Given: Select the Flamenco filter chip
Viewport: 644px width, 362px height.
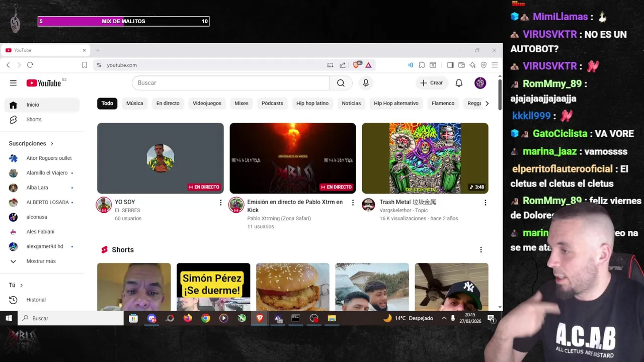Looking at the screenshot, I should (x=443, y=103).
